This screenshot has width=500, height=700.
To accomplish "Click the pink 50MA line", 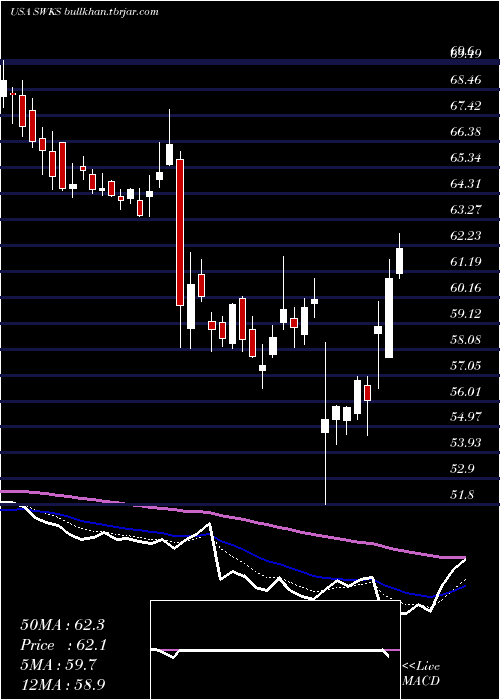I will coord(232,518).
